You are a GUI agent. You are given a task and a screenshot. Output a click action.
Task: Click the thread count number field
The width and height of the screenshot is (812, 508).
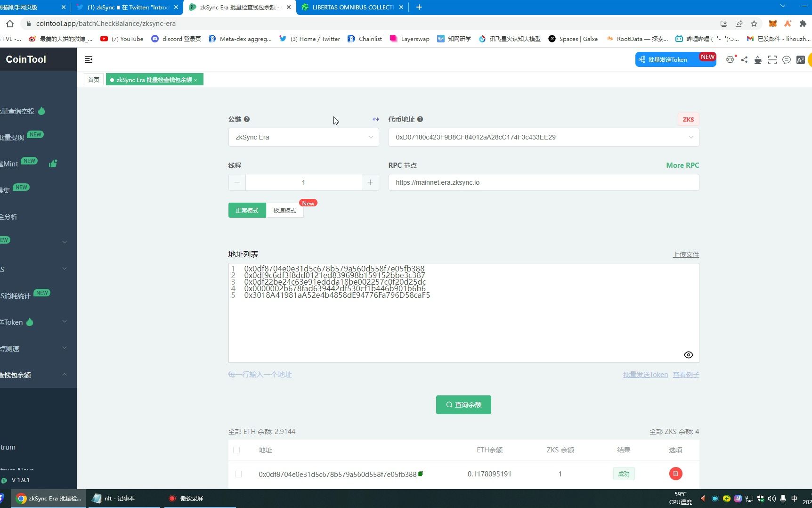[x=303, y=182]
